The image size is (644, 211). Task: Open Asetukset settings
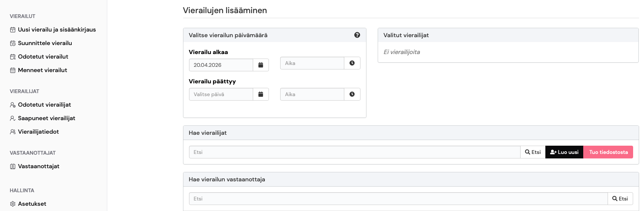(32, 204)
